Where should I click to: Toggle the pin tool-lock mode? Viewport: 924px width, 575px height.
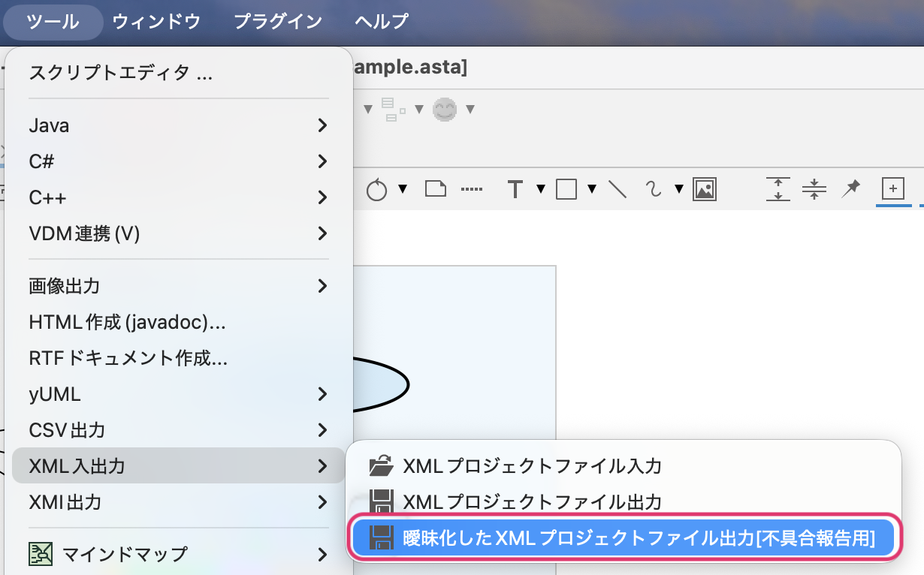(x=850, y=188)
